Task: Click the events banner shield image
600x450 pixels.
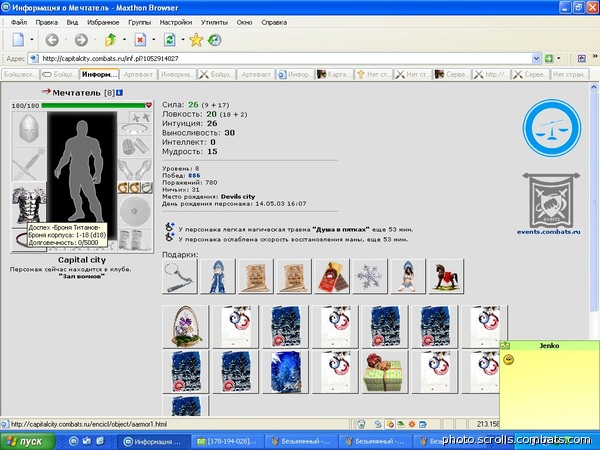Action: tap(551, 200)
